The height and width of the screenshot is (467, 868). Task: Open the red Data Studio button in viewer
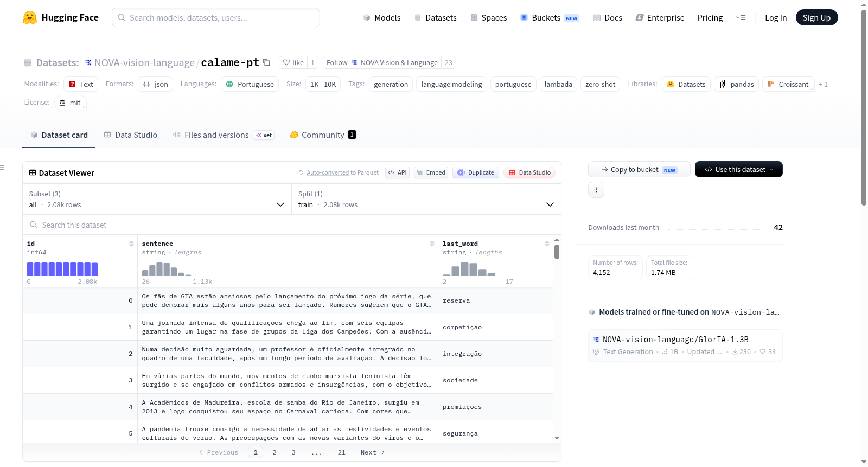click(529, 172)
